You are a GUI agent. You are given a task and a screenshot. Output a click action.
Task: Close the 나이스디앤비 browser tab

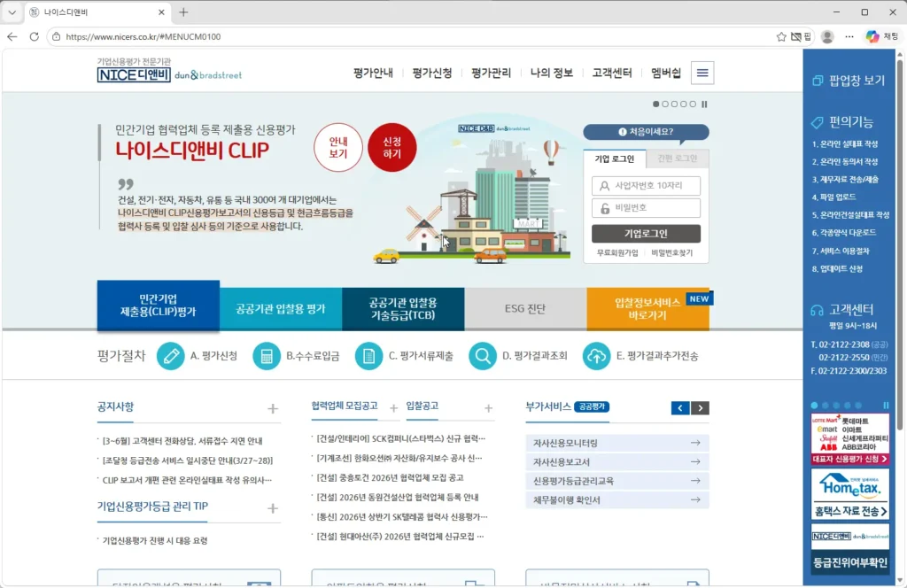pyautogui.click(x=161, y=12)
